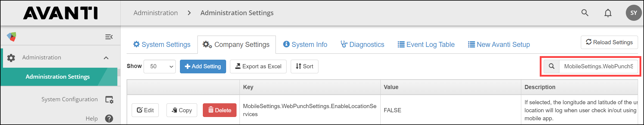
Task: Click the Add Setting button
Action: tap(203, 67)
